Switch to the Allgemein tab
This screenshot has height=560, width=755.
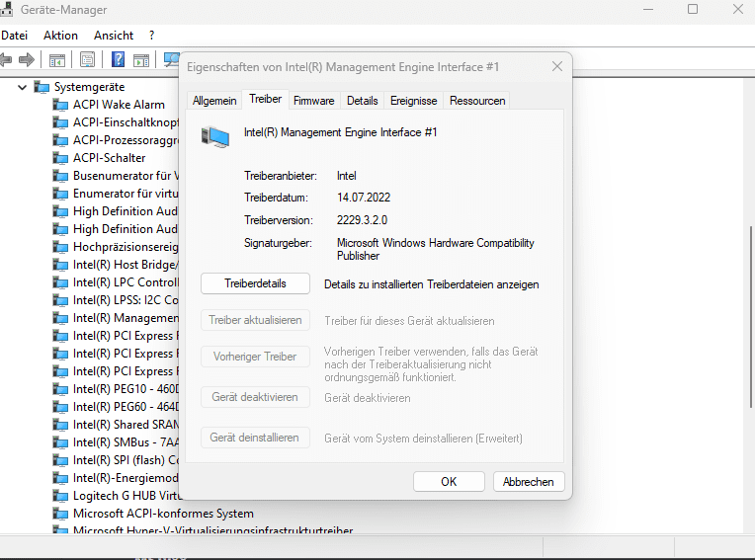[x=214, y=101]
